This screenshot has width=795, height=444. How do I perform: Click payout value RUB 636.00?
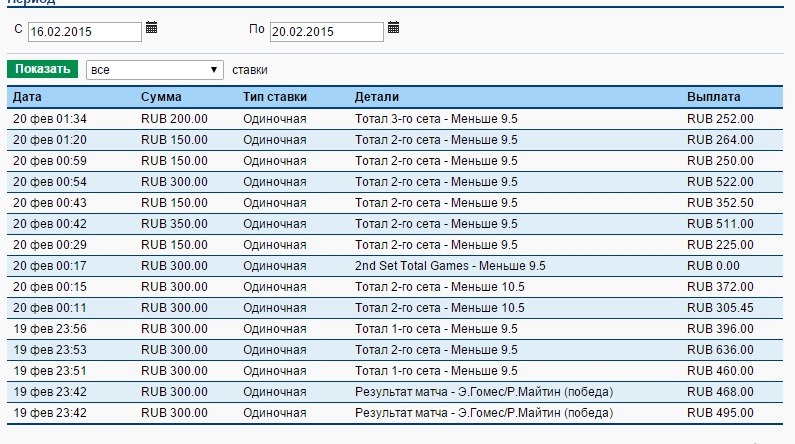[x=720, y=350]
